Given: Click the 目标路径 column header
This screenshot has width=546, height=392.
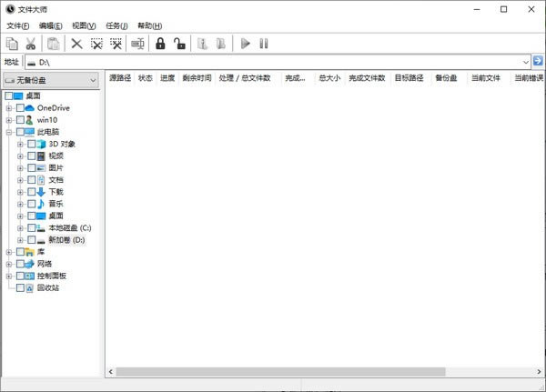Looking at the screenshot, I should point(409,78).
